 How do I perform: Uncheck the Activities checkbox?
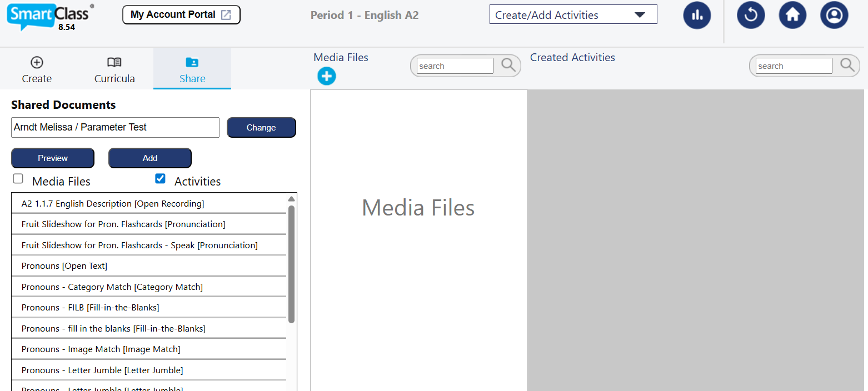160,179
